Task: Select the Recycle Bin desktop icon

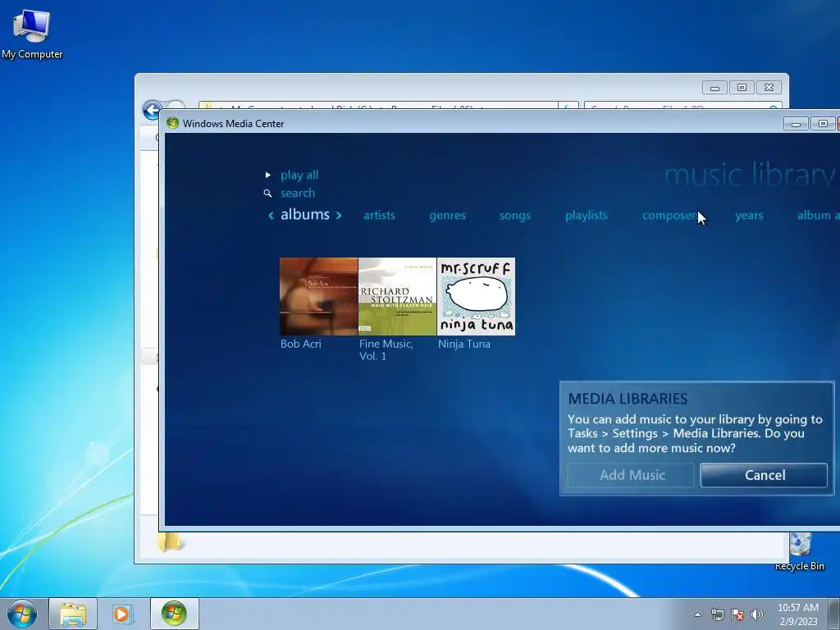Action: pyautogui.click(x=800, y=552)
